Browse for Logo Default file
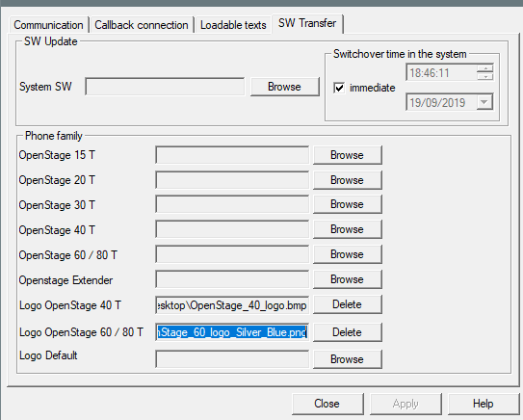This screenshot has width=523, height=420. coord(347,359)
